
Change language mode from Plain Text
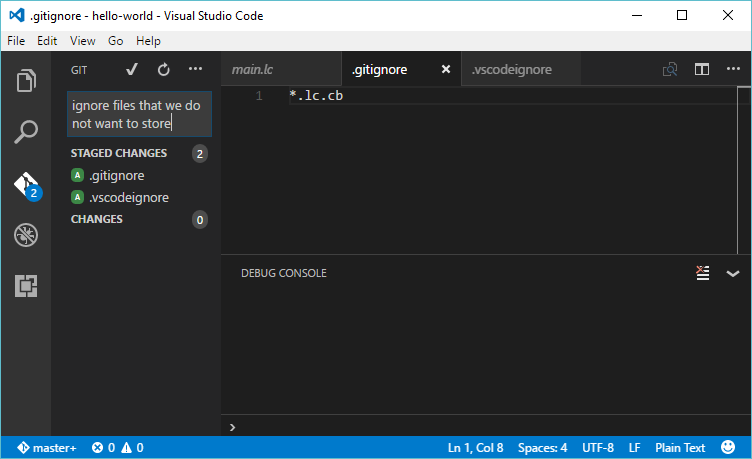click(680, 448)
